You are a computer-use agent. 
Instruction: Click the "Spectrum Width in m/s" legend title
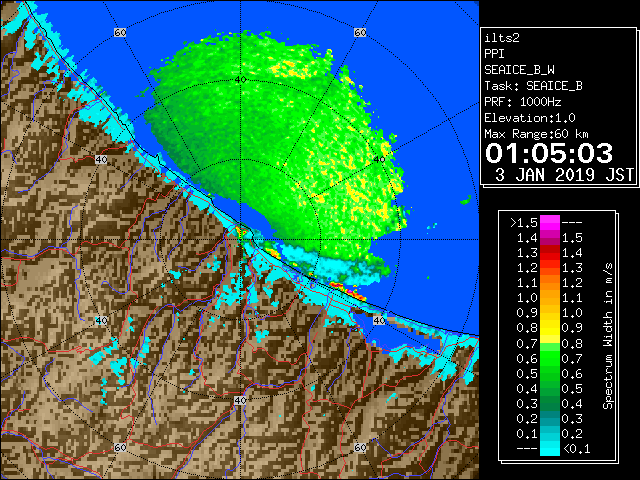pos(608,336)
